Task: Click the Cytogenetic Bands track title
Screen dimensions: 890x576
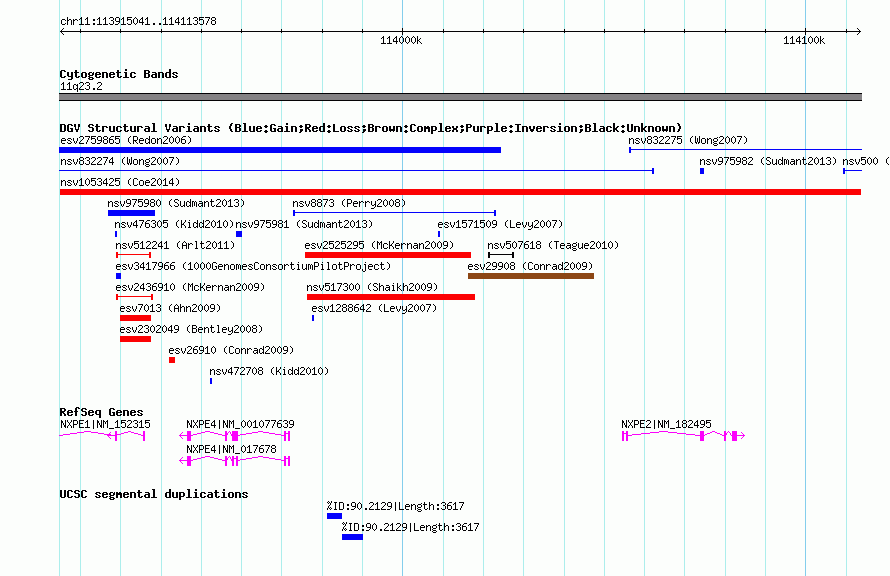Action: 119,74
